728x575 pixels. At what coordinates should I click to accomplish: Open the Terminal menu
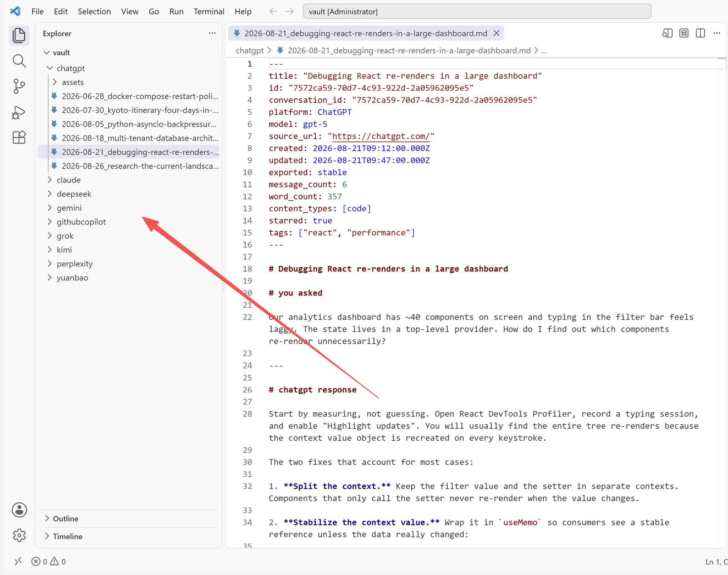(209, 11)
